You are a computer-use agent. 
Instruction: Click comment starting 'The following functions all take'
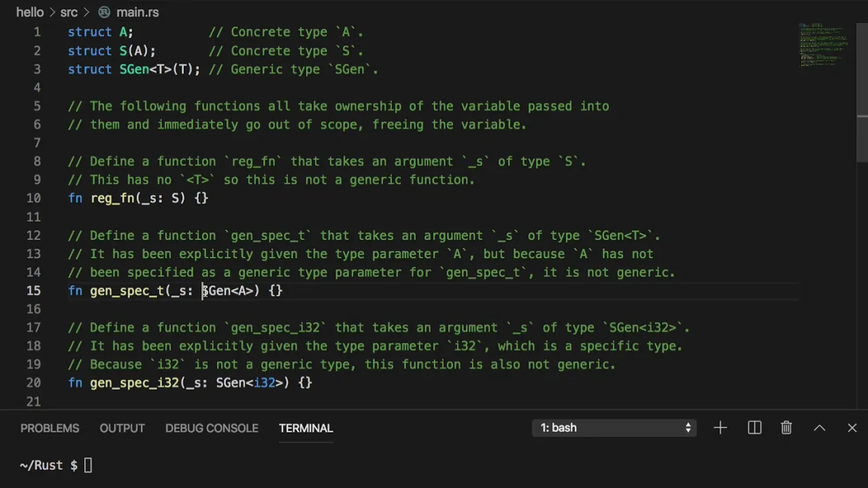pos(338,106)
